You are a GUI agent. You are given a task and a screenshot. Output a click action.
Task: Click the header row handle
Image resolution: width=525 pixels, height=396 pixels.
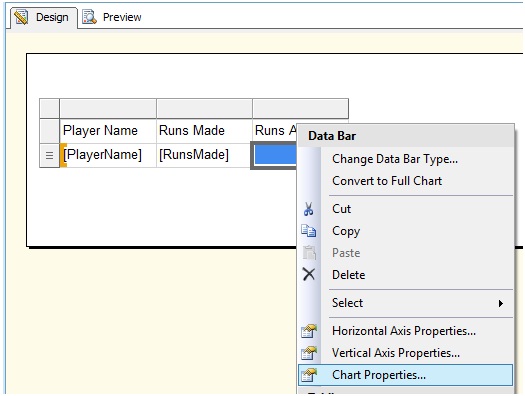49,131
